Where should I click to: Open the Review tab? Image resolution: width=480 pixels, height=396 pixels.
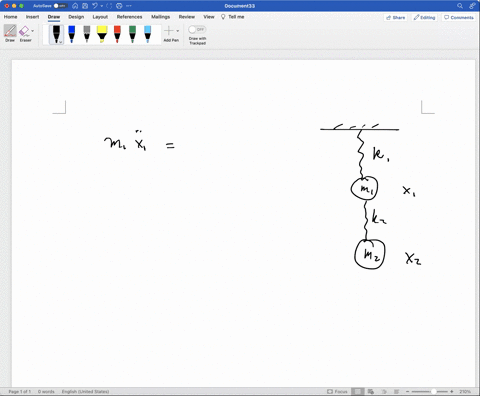(187, 17)
